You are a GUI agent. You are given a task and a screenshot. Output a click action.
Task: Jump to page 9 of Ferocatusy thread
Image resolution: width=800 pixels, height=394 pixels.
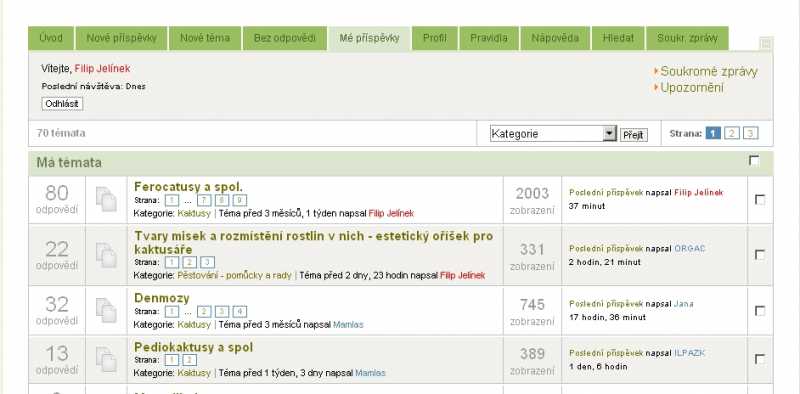point(240,201)
